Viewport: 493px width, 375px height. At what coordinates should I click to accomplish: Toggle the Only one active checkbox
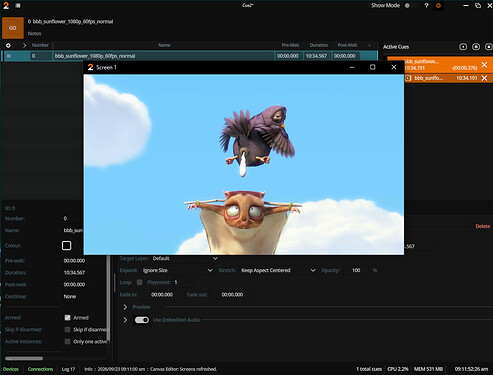click(67, 342)
